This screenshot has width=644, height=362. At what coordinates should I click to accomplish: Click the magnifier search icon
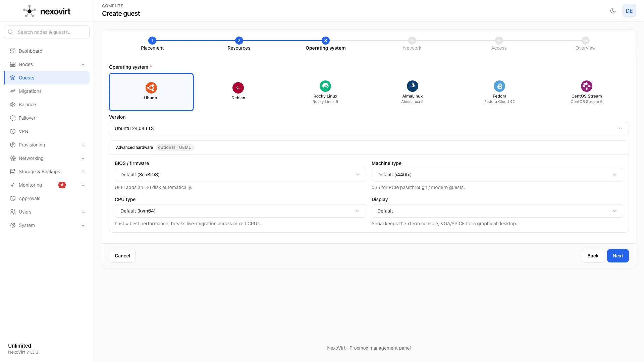pyautogui.click(x=11, y=32)
